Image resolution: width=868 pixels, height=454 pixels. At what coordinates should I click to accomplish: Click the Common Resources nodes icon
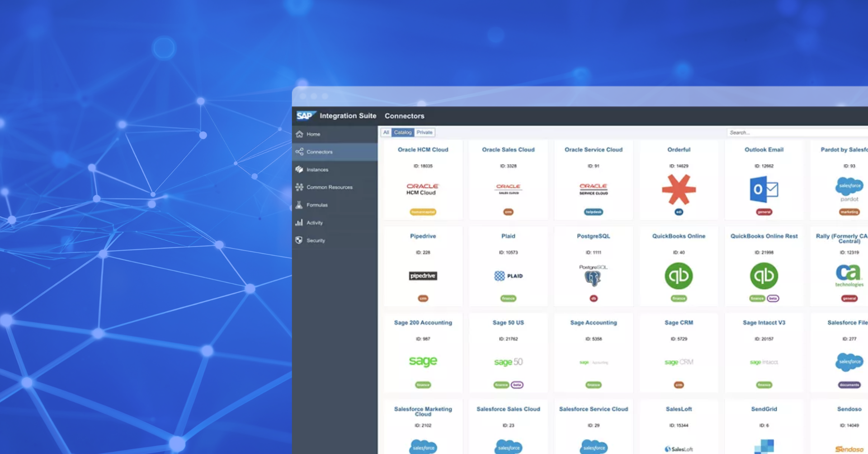(x=299, y=187)
